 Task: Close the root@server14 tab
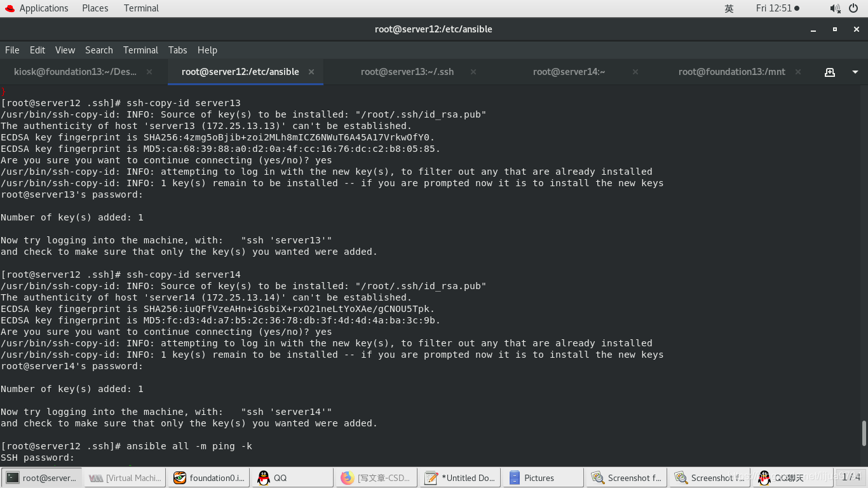636,72
